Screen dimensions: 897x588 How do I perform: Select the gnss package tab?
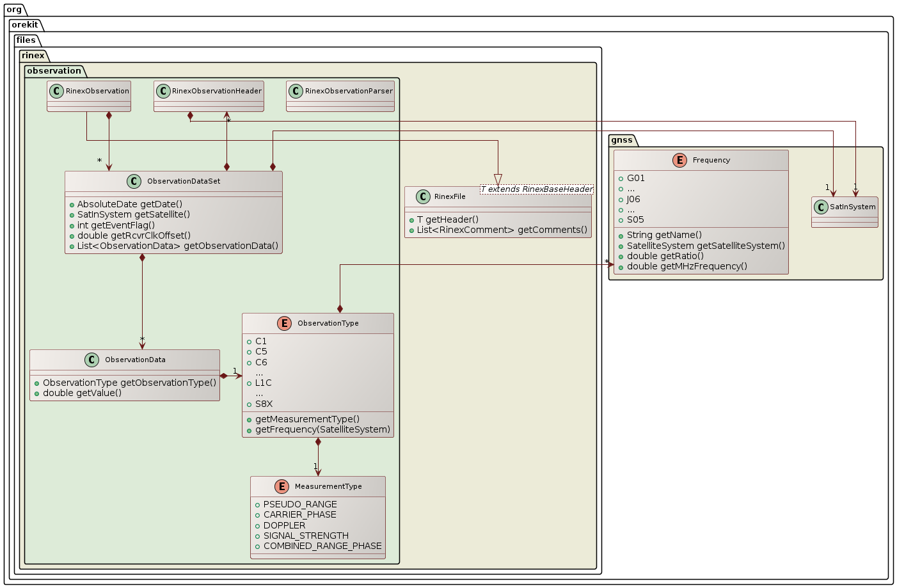click(622, 140)
